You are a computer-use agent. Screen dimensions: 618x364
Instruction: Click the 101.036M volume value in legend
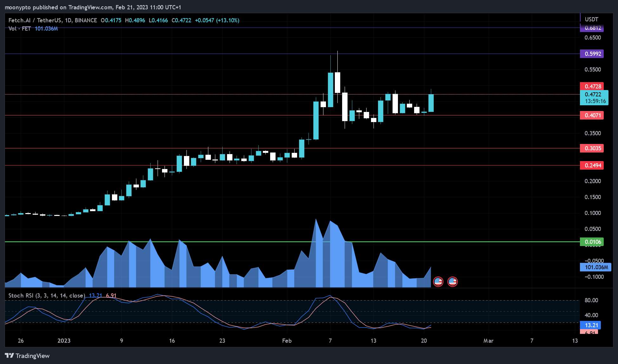pos(46,29)
